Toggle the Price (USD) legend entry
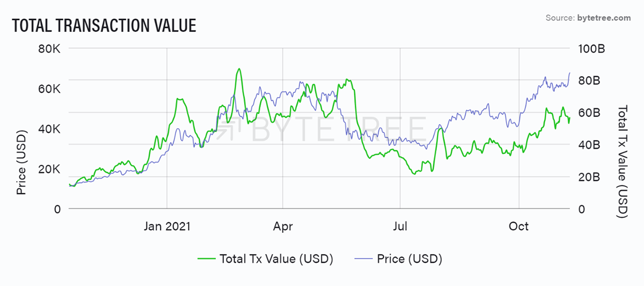644x286 pixels. coord(398,259)
